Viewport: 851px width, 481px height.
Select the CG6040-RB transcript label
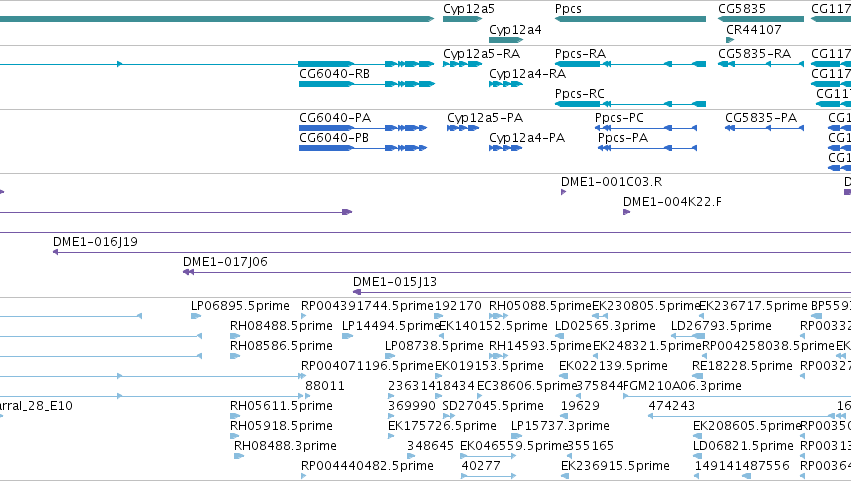(334, 74)
